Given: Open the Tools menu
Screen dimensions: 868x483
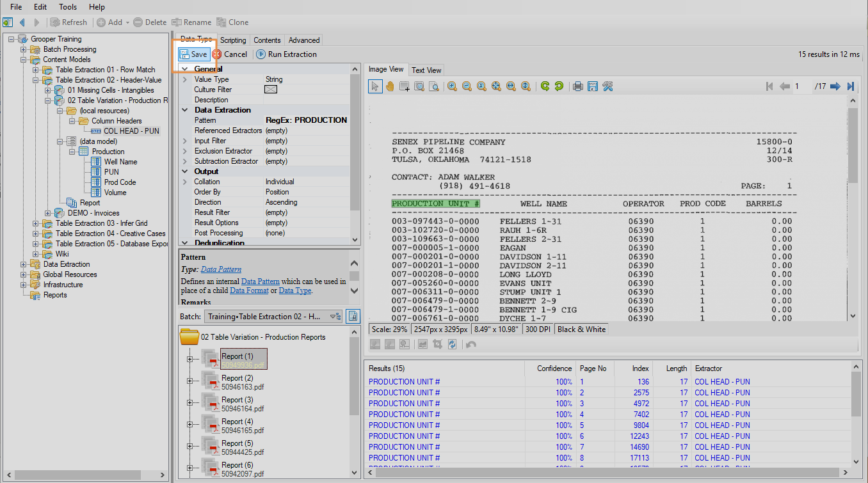Looking at the screenshot, I should coord(68,7).
